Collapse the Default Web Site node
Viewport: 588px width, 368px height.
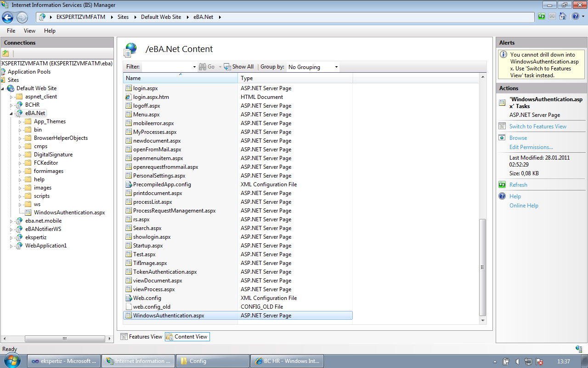click(x=3, y=88)
